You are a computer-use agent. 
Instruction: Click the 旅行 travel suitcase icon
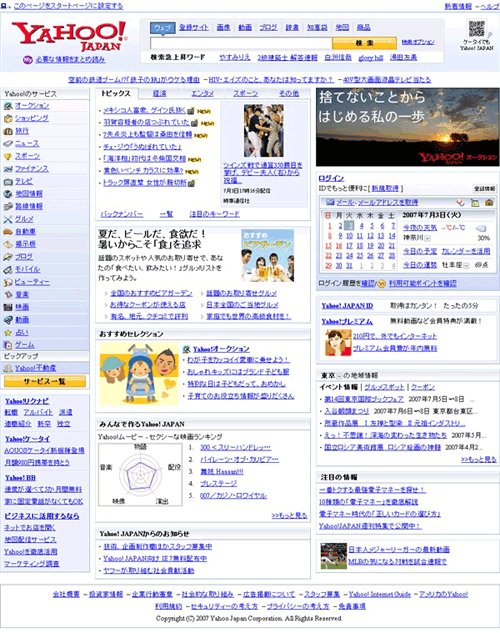pos(8,131)
